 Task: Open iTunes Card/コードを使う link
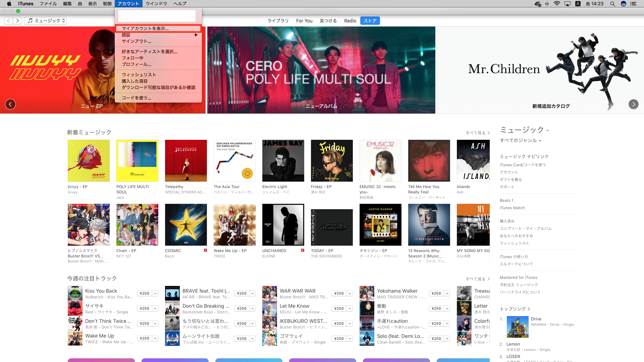point(523,165)
